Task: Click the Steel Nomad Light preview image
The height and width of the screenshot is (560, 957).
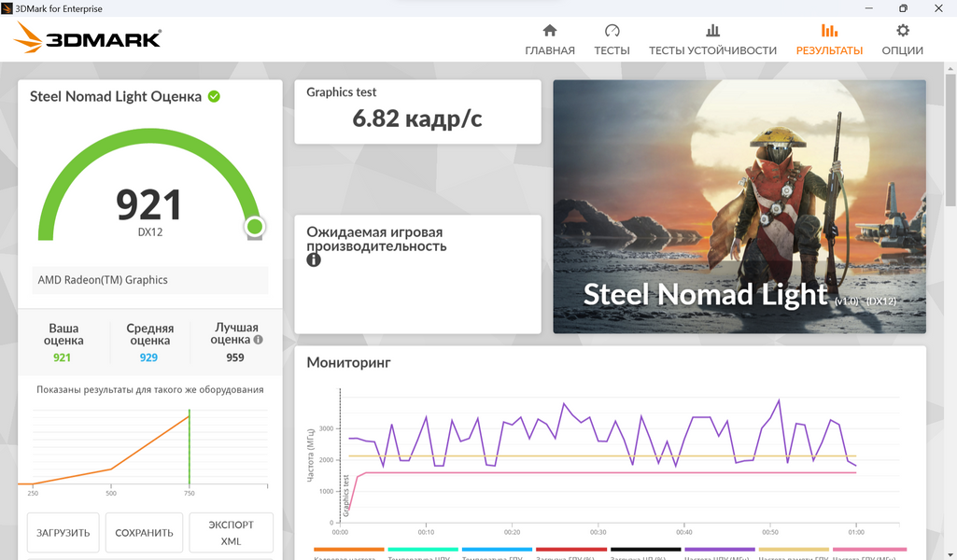Action: pos(739,206)
